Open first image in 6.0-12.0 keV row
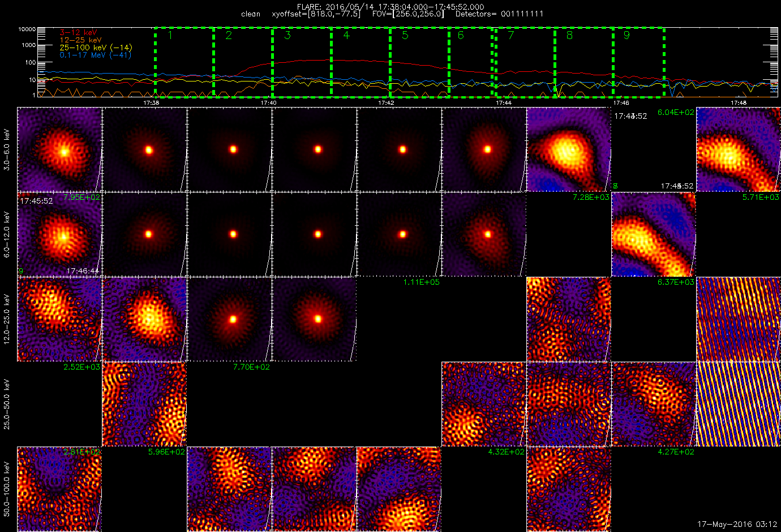Image resolution: width=781 pixels, height=532 pixels. pos(59,234)
